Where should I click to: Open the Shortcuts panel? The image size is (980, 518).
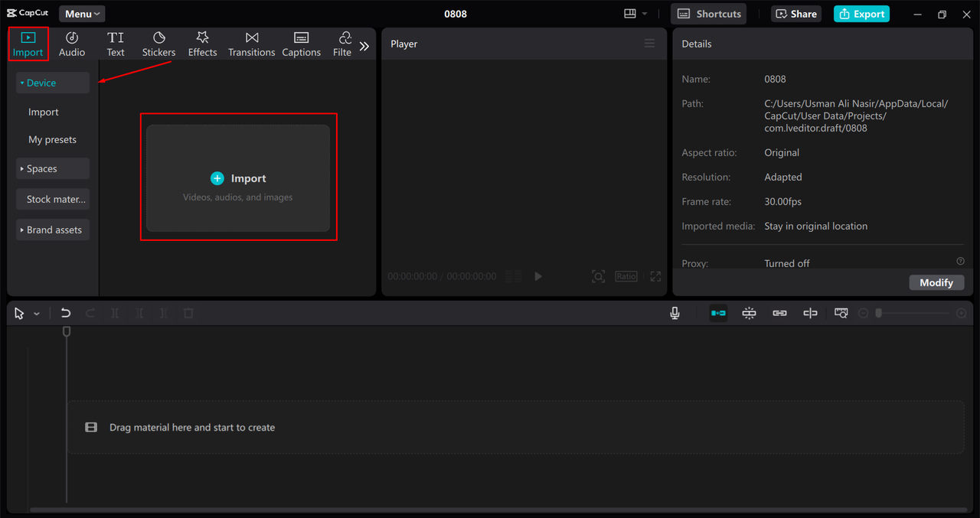(709, 14)
